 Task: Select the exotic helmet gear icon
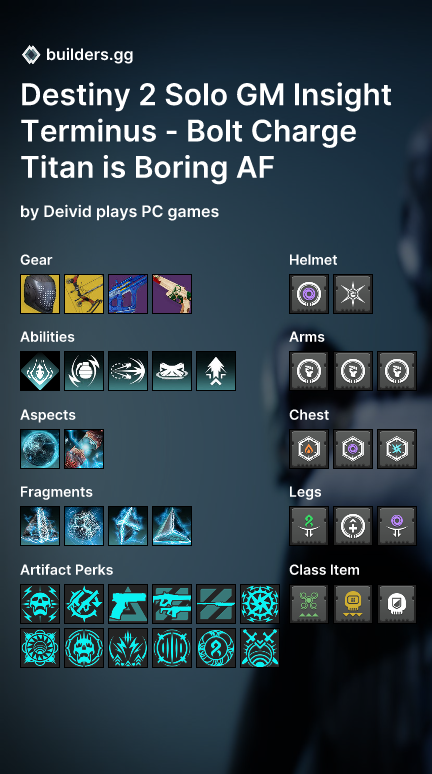[40, 294]
